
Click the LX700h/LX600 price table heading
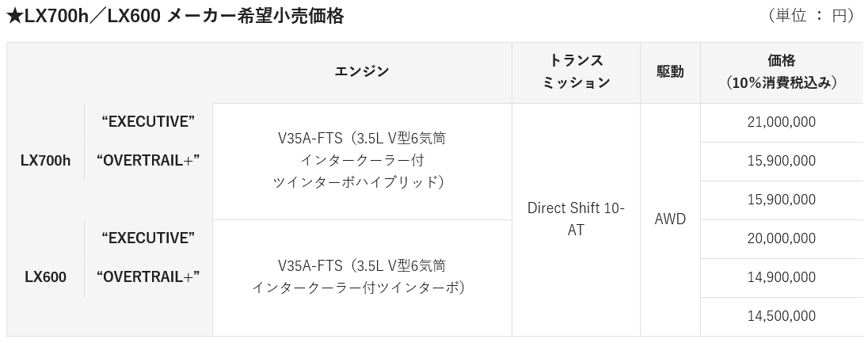(175, 15)
